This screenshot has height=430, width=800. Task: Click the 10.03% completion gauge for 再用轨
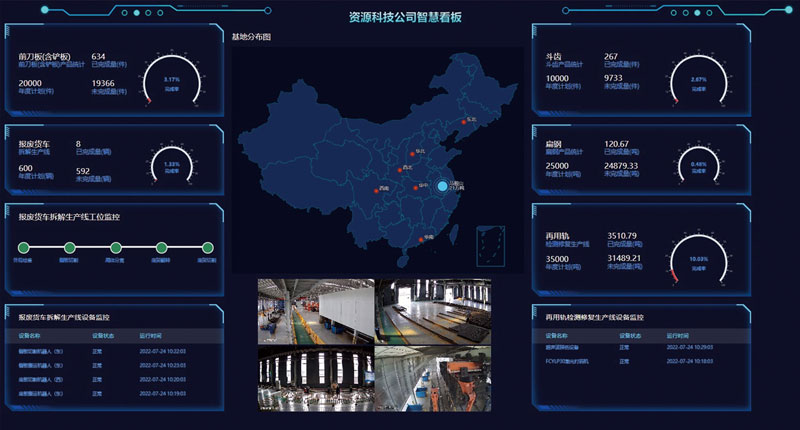point(699,258)
